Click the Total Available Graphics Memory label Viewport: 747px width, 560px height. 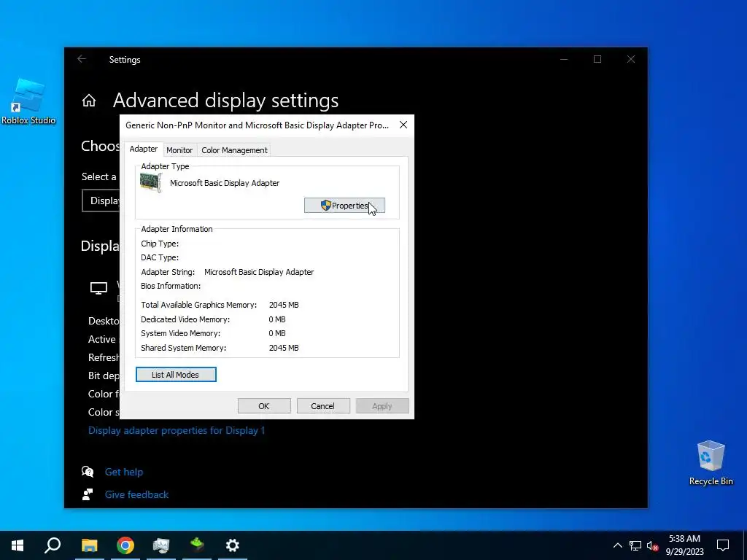(x=198, y=305)
